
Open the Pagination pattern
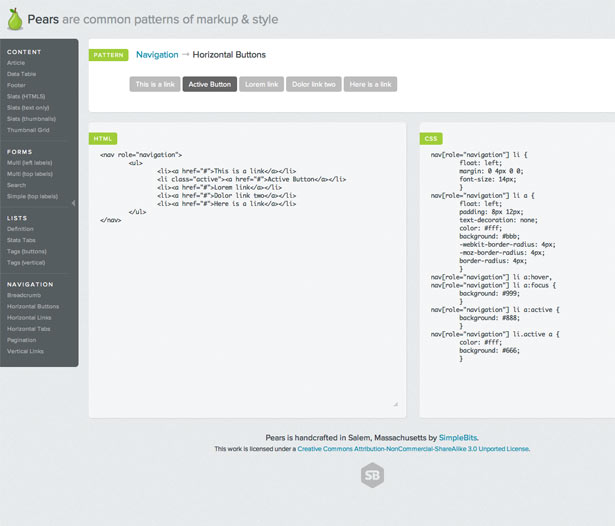click(x=22, y=340)
